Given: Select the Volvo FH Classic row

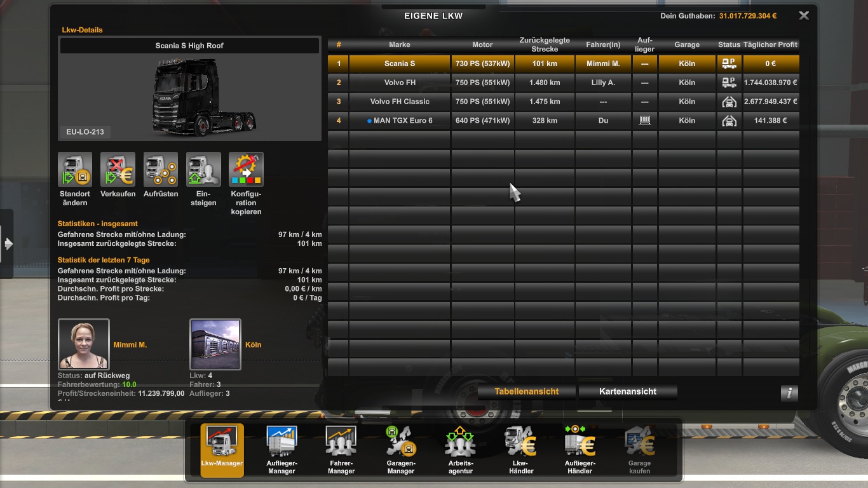Looking at the screenshot, I should click(564, 102).
